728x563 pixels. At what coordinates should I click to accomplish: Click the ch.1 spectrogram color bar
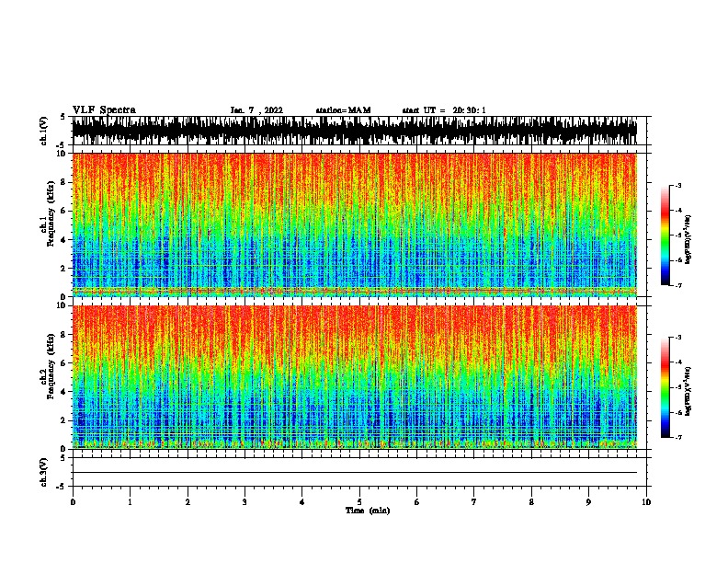(665, 236)
